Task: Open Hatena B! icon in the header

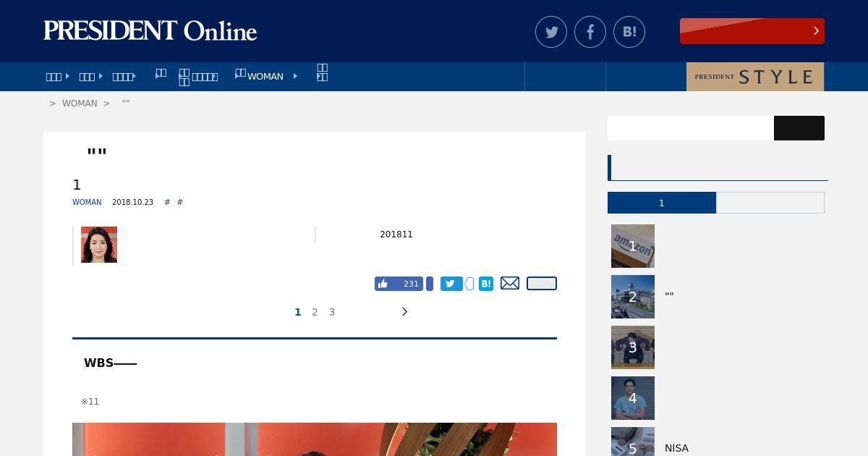Action: tap(629, 32)
